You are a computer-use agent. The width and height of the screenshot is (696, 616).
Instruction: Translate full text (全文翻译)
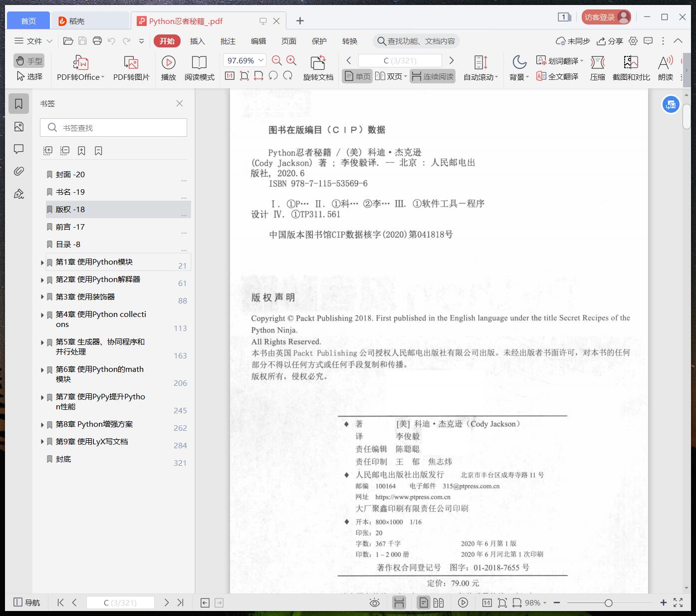[557, 76]
